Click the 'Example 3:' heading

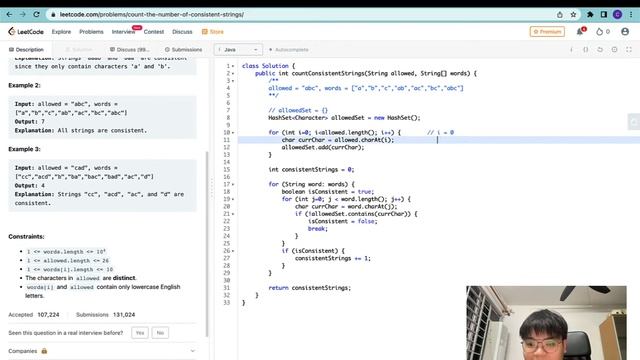[24, 149]
